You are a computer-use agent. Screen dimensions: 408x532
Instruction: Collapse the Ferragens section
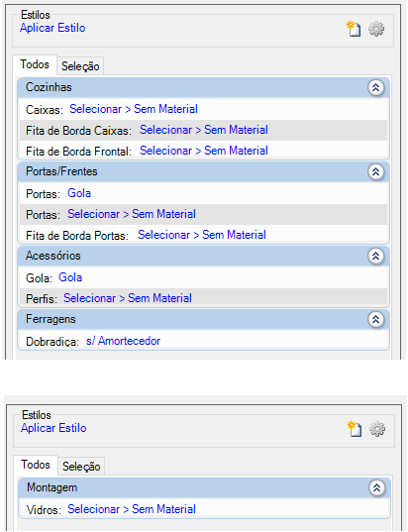375,320
